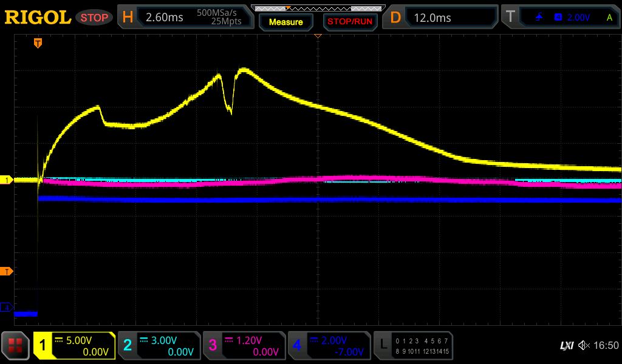Image resolution: width=622 pixels, height=364 pixels.
Task: Click the yellow channel 1 ground marker
Action: pyautogui.click(x=7, y=180)
